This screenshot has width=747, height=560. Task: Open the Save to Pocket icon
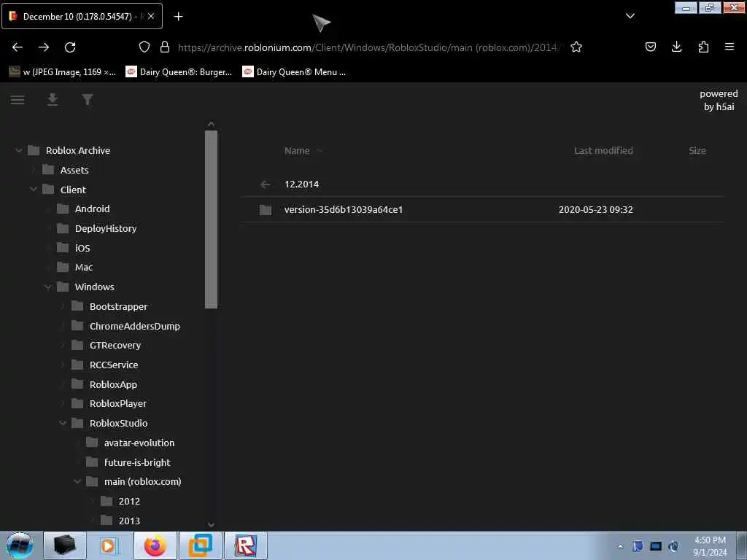pos(651,47)
